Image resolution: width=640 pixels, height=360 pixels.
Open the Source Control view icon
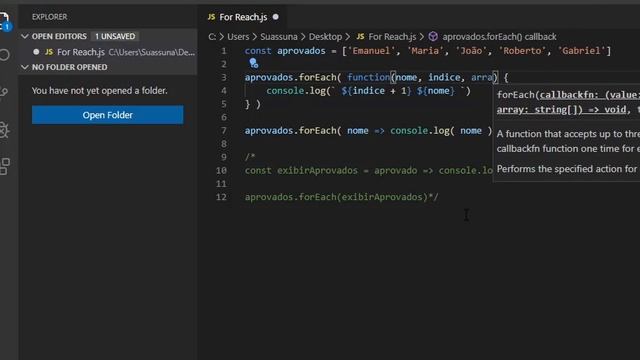point(4,92)
